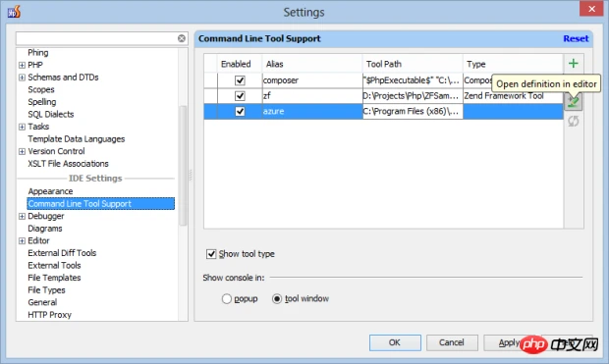
Task: Click the PhpStorm logo in title bar
Action: [x=14, y=12]
